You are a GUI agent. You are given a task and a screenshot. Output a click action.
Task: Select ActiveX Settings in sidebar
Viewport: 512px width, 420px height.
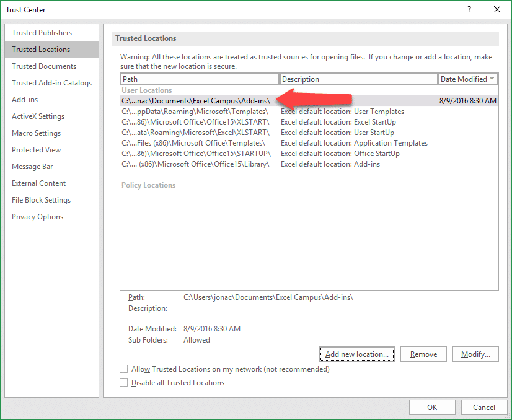(38, 116)
